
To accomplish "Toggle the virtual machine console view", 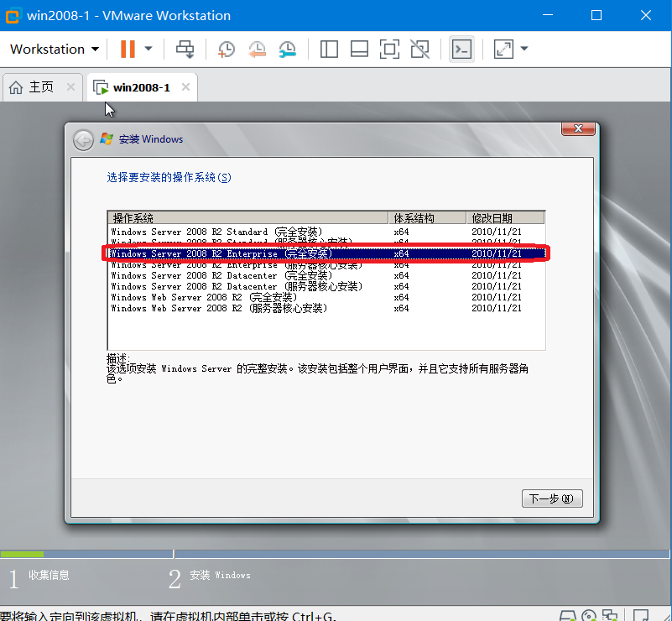I will click(x=461, y=49).
